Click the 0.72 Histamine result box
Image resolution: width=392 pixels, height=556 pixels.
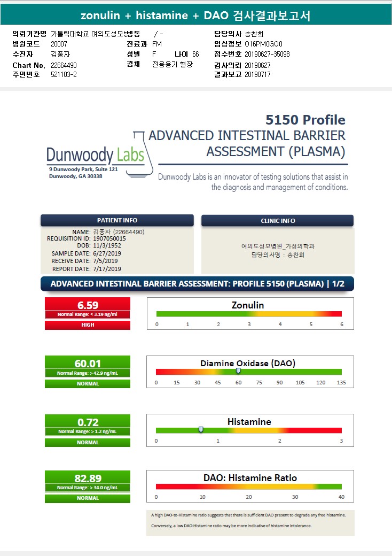[x=88, y=422]
